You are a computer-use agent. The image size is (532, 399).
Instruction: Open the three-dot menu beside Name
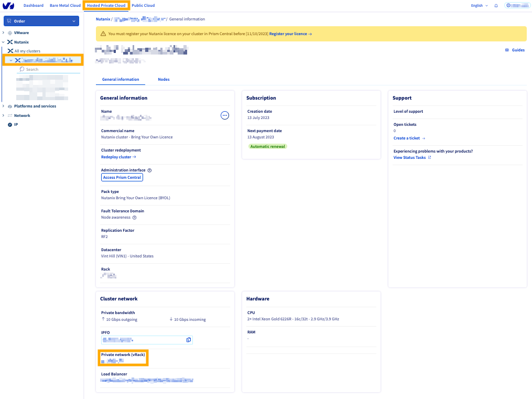coord(225,115)
